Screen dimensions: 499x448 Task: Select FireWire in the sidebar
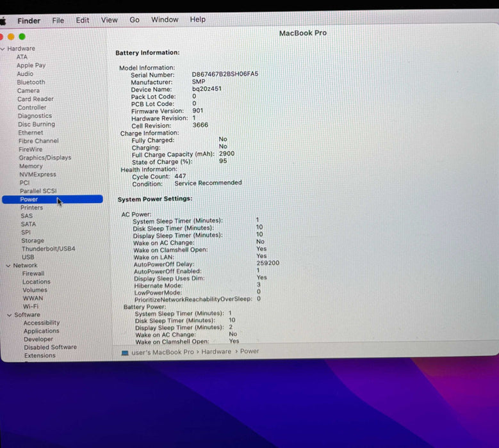[31, 149]
